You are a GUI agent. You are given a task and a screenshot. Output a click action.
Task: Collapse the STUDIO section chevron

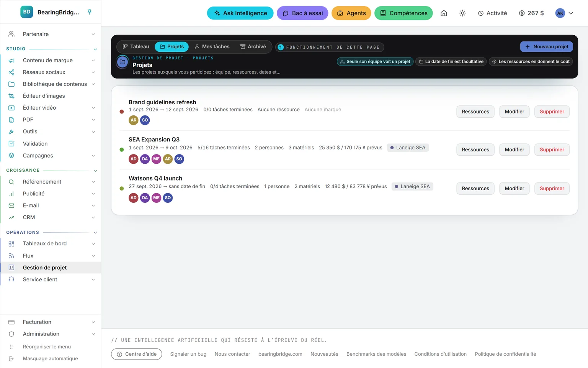tap(95, 49)
